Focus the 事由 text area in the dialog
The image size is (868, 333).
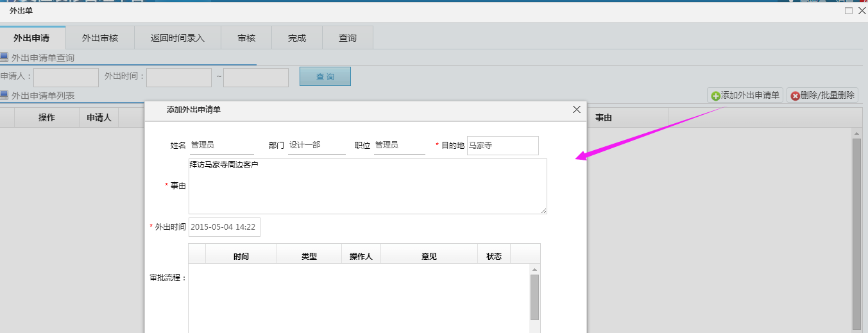[x=367, y=186]
